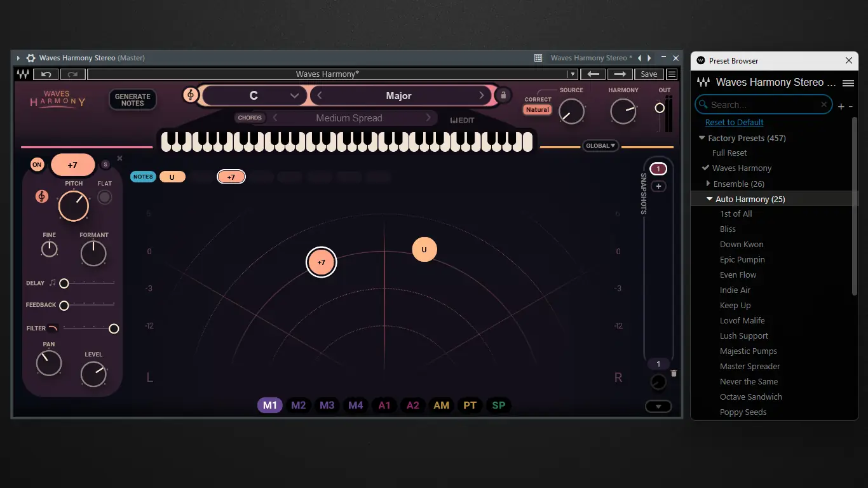This screenshot has height=488, width=868.
Task: Close the voice panel with the X icon
Action: point(119,158)
